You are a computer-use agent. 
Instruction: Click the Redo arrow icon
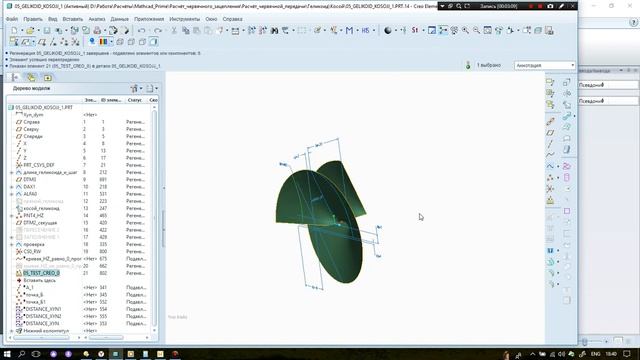[158, 30]
